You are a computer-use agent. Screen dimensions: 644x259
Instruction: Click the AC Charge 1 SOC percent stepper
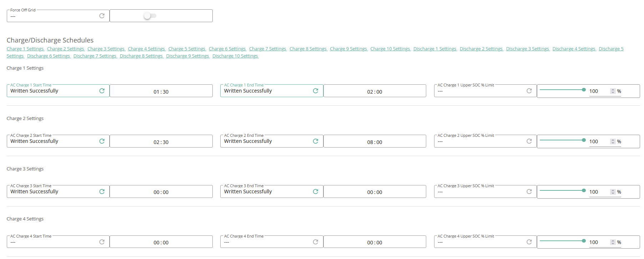pyautogui.click(x=613, y=91)
